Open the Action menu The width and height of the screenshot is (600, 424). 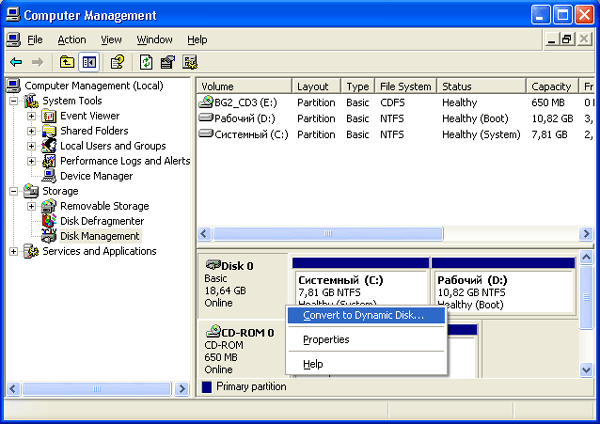click(x=72, y=40)
